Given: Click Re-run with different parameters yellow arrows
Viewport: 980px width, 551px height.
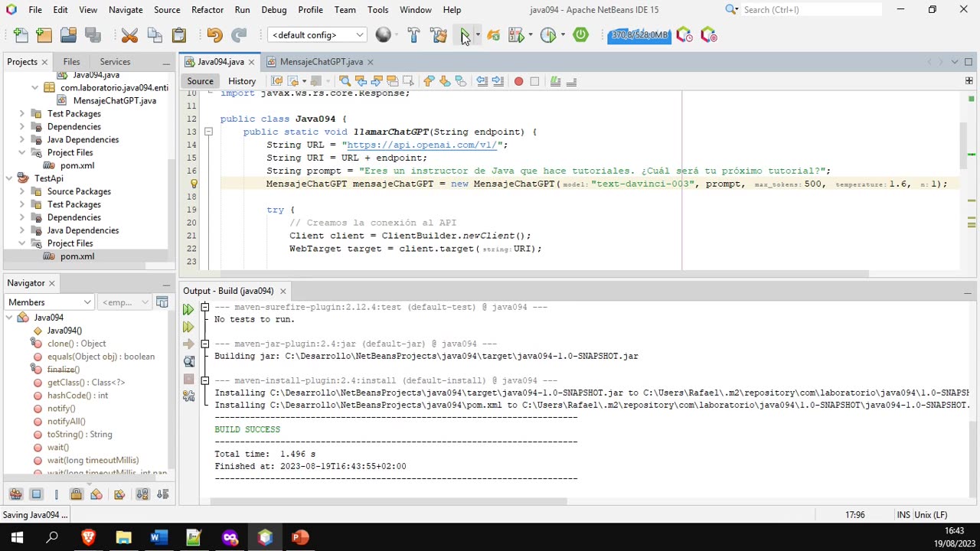Looking at the screenshot, I should (x=188, y=327).
